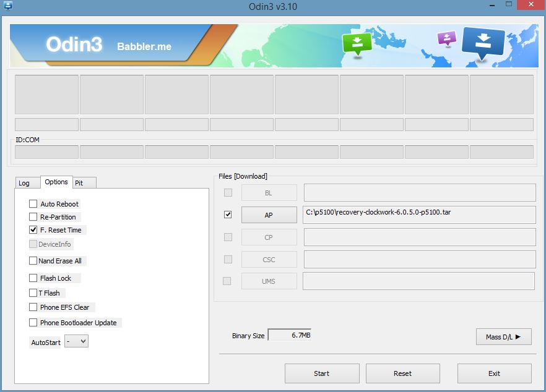
Task: Enable the Flash Lock checkbox
Action: [33, 278]
